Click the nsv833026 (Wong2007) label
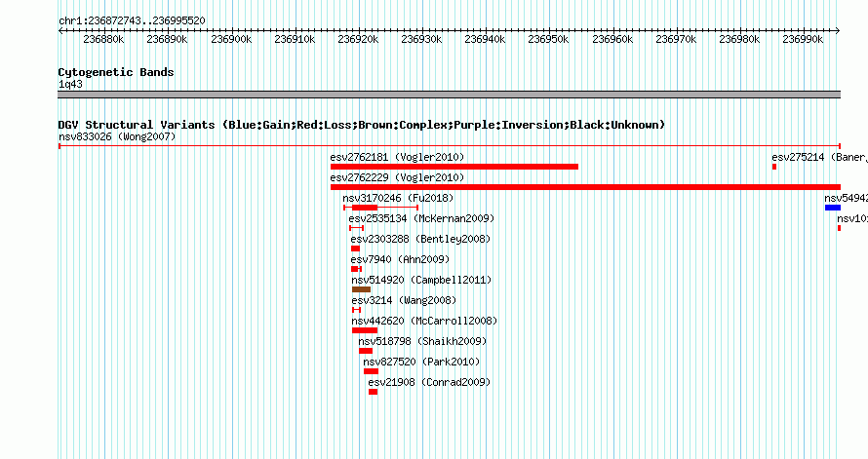 click(x=117, y=136)
